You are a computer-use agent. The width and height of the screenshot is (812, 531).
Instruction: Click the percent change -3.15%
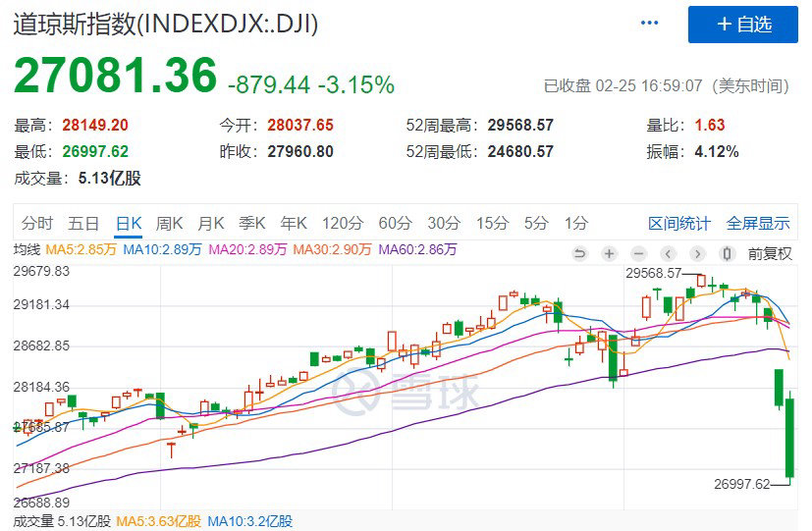click(x=356, y=84)
